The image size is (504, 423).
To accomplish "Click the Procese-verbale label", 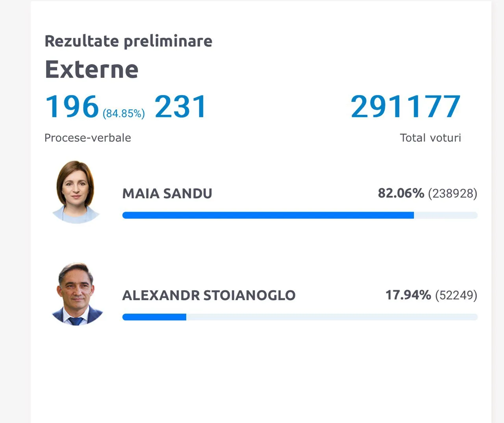I will (88, 138).
